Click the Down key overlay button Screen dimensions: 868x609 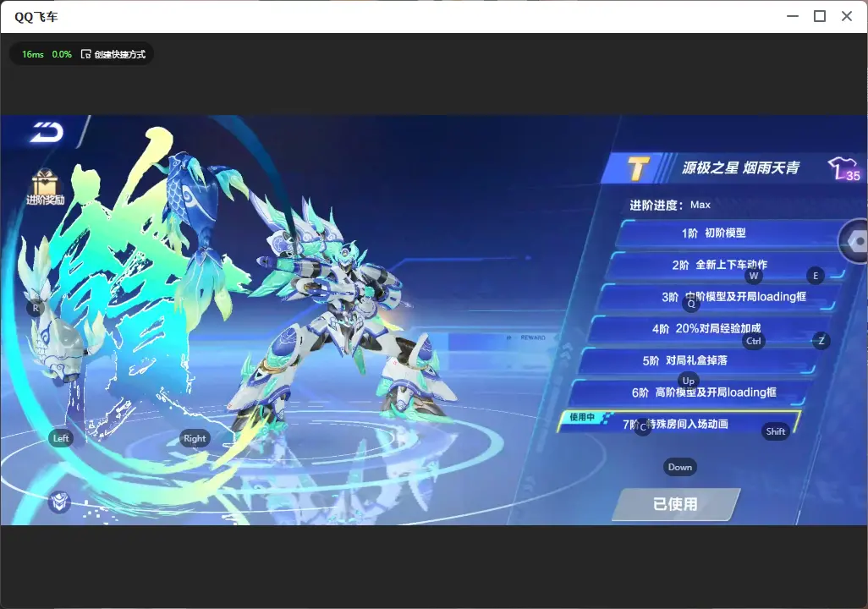[x=680, y=467]
